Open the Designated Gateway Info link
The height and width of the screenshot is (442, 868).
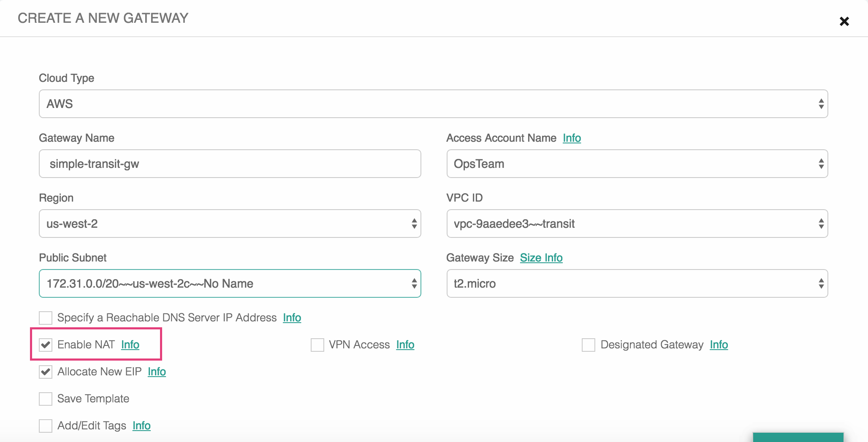pyautogui.click(x=719, y=345)
